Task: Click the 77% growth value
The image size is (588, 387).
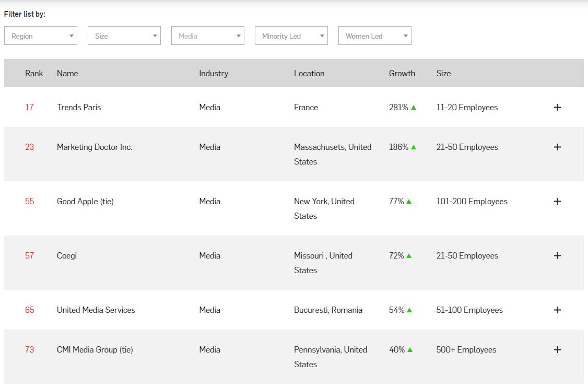Action: (396, 202)
